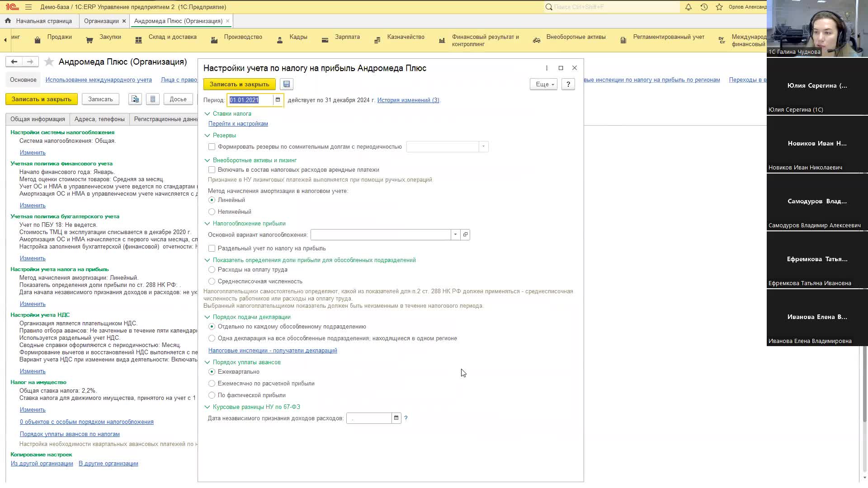Choose Расходы на оплату труда indicator

pyautogui.click(x=212, y=270)
